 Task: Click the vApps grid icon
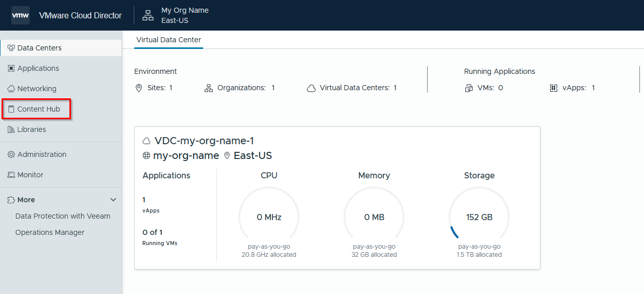tap(554, 88)
